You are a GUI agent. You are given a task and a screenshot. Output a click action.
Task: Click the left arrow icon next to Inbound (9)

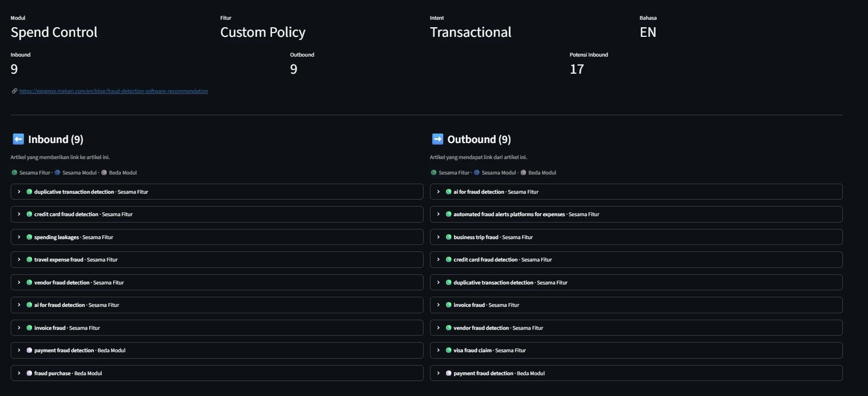[x=18, y=139]
